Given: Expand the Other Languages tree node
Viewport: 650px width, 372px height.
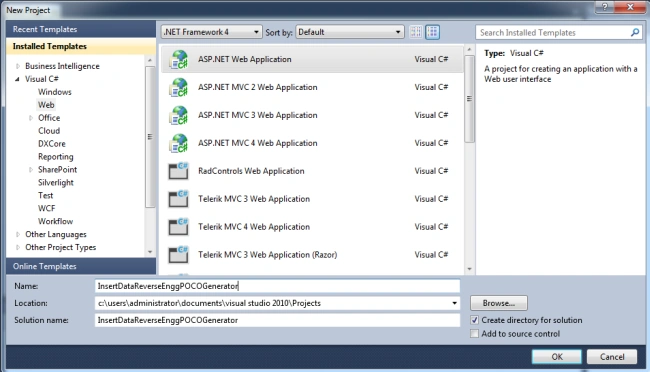Looking at the screenshot, I should [x=18, y=234].
